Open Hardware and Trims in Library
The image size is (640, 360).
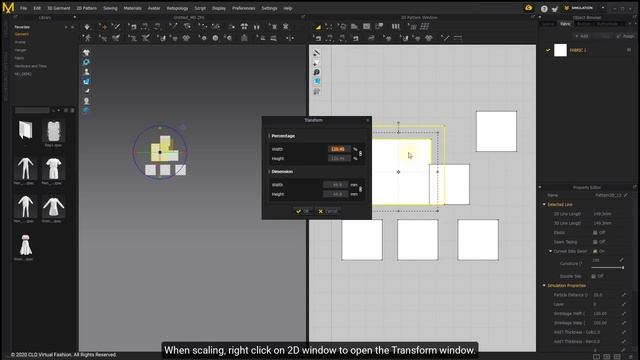[31, 66]
